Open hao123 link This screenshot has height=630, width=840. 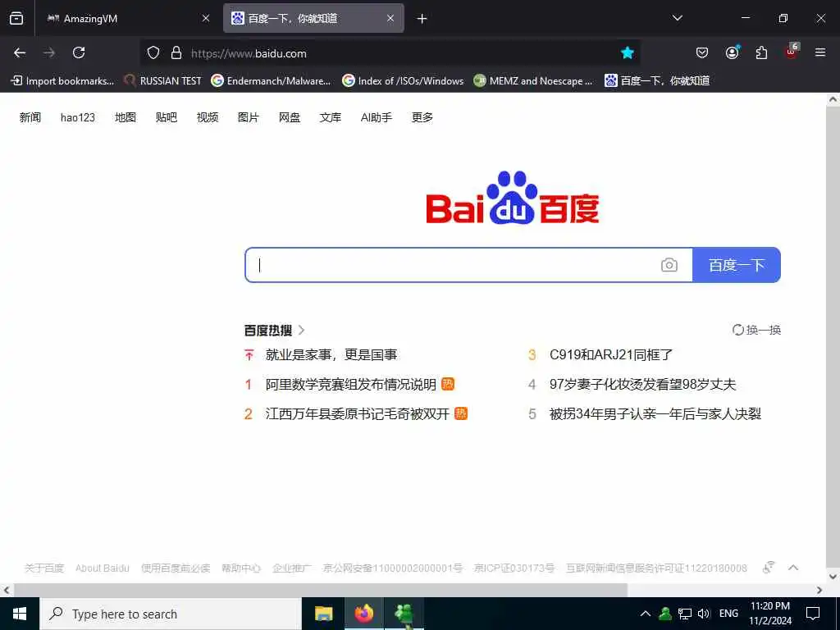78,117
